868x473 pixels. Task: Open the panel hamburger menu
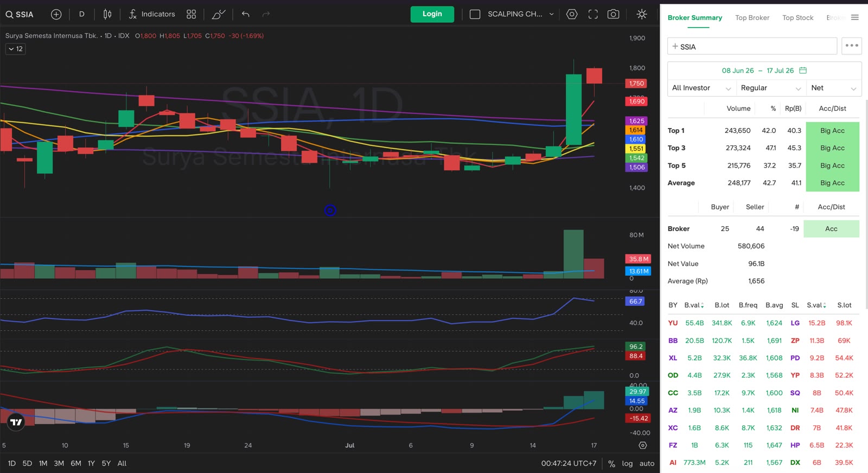pos(855,17)
